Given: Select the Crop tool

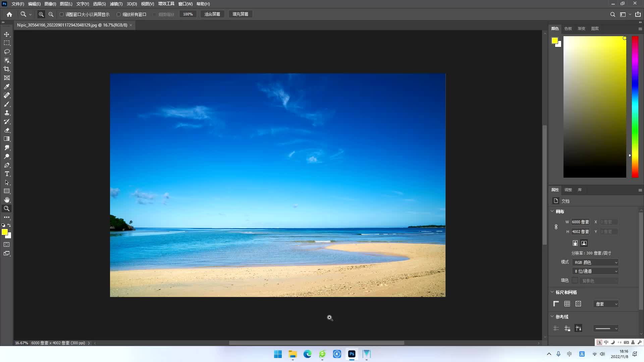Looking at the screenshot, I should 7,69.
